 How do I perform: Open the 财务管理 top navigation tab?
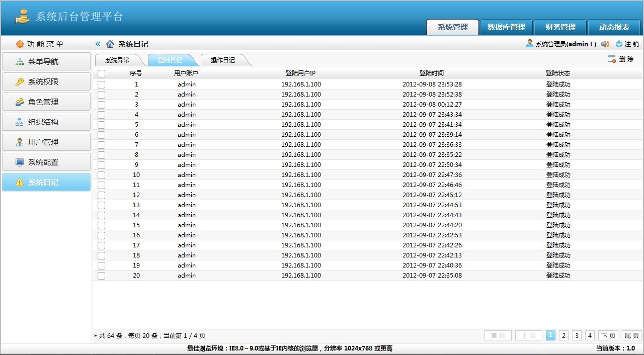[x=559, y=27]
